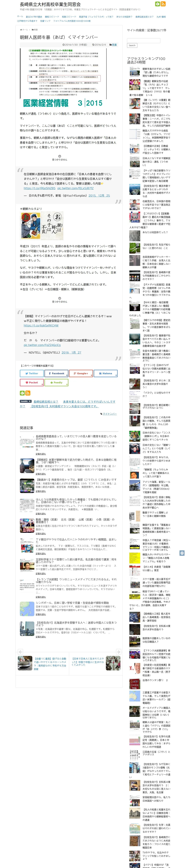
Task: Open next post 日本で日本人に生まれてよかった
Action: coord(88,662)
